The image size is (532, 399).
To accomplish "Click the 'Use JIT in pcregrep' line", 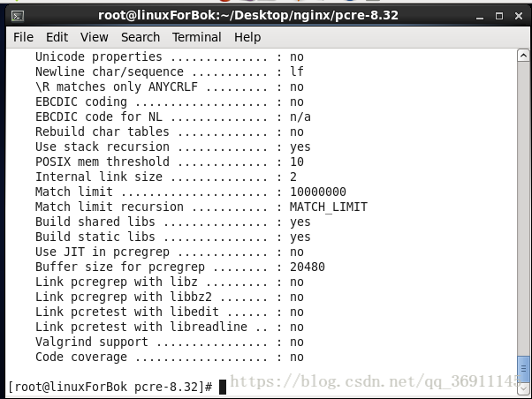I will pos(170,252).
